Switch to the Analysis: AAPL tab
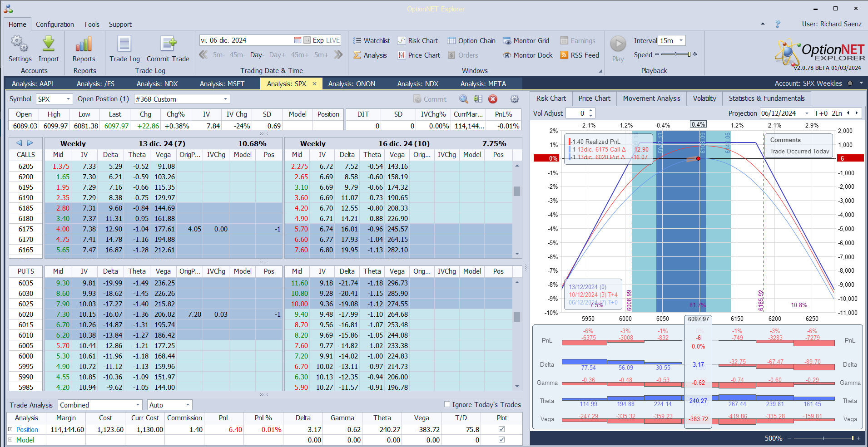868x447 pixels. tap(33, 84)
